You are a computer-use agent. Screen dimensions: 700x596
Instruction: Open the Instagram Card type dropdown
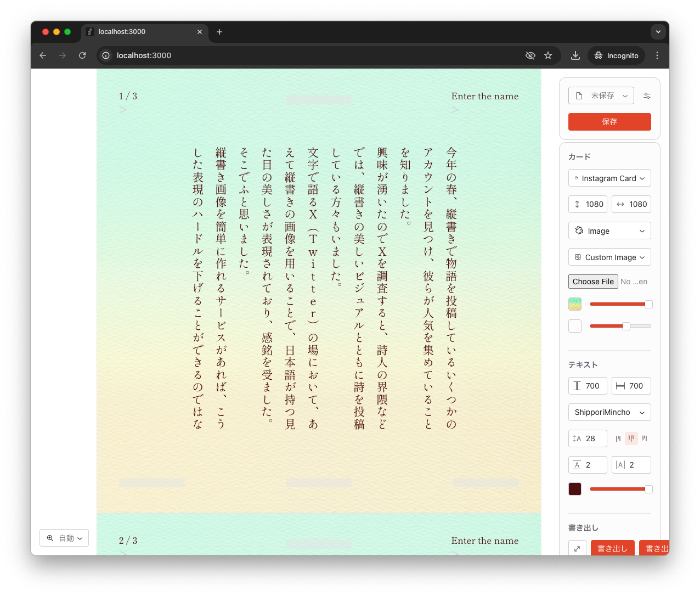pyautogui.click(x=609, y=178)
